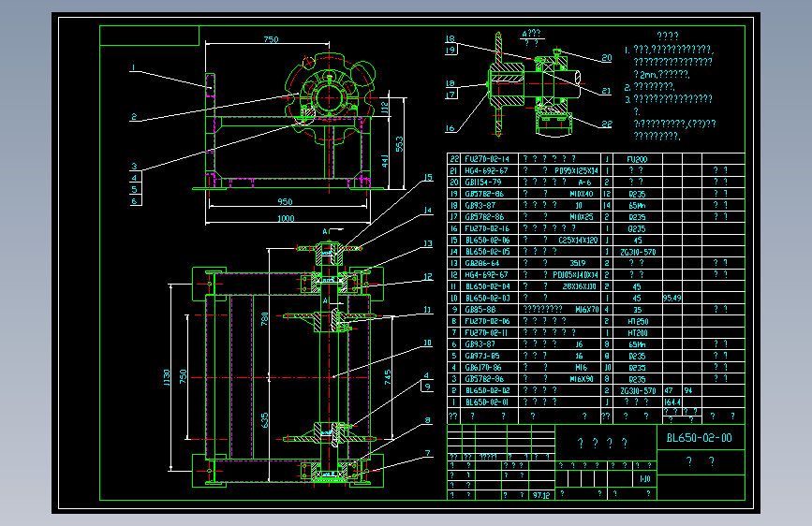Select part code FU270-02-14 in parts list
Image resolution: width=812 pixels, height=526 pixels.
pyautogui.click(x=487, y=159)
